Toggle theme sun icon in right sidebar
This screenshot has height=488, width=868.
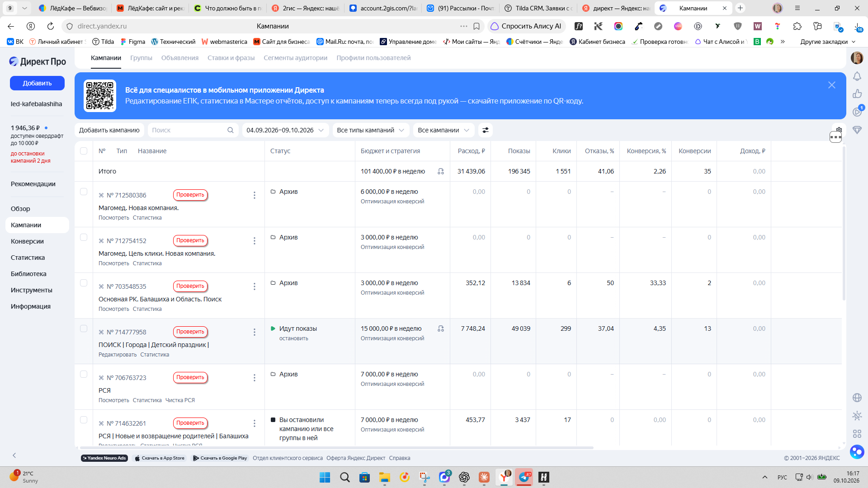(857, 416)
